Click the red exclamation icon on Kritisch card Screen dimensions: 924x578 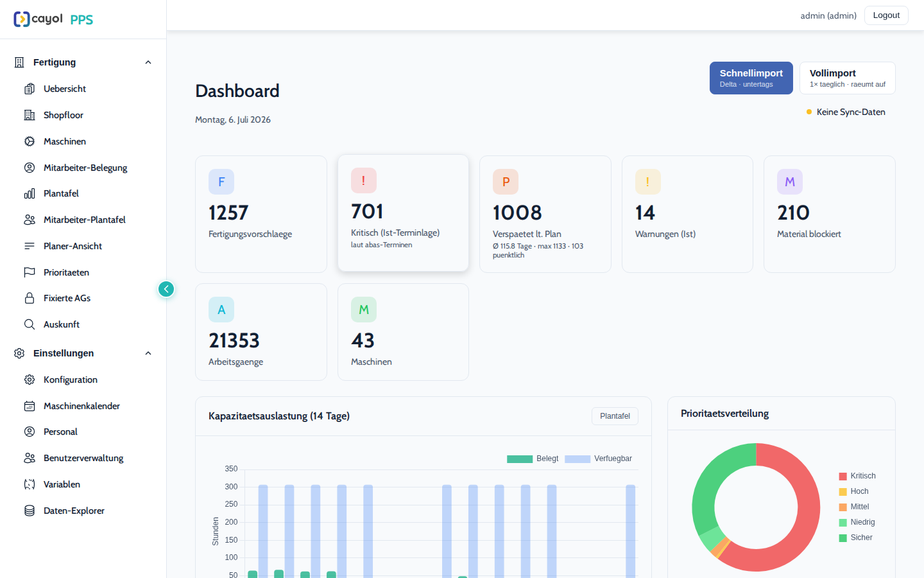[363, 180]
